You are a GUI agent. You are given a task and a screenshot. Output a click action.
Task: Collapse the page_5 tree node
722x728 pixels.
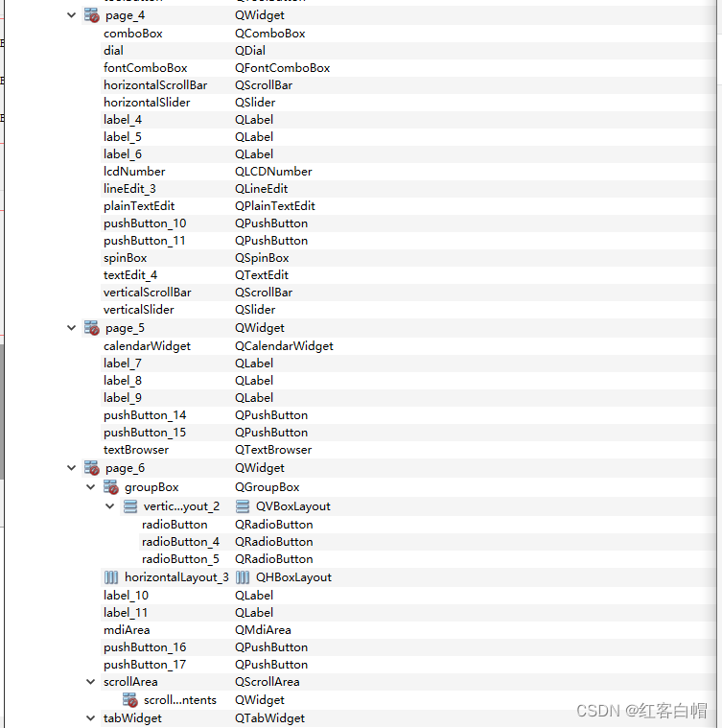[72, 328]
